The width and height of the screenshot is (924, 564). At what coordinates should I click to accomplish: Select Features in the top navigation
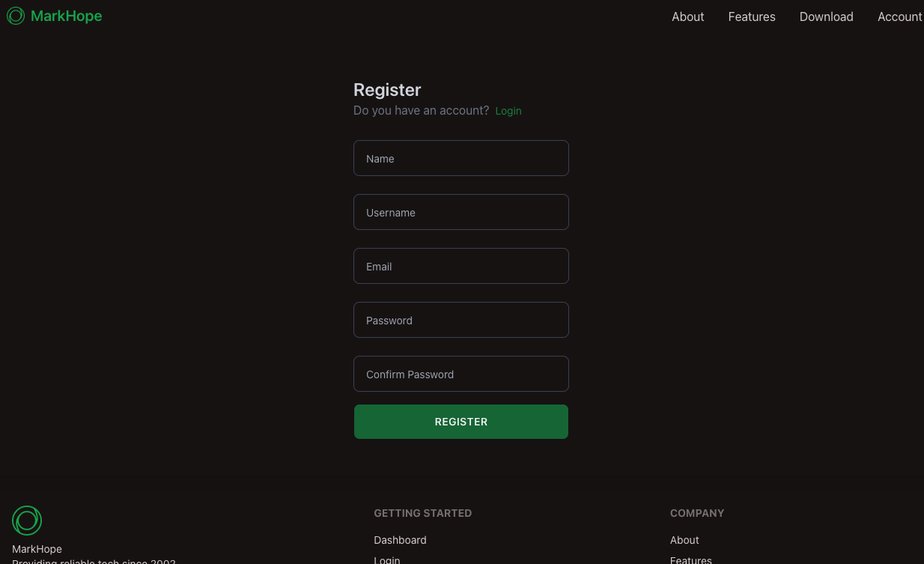point(752,16)
